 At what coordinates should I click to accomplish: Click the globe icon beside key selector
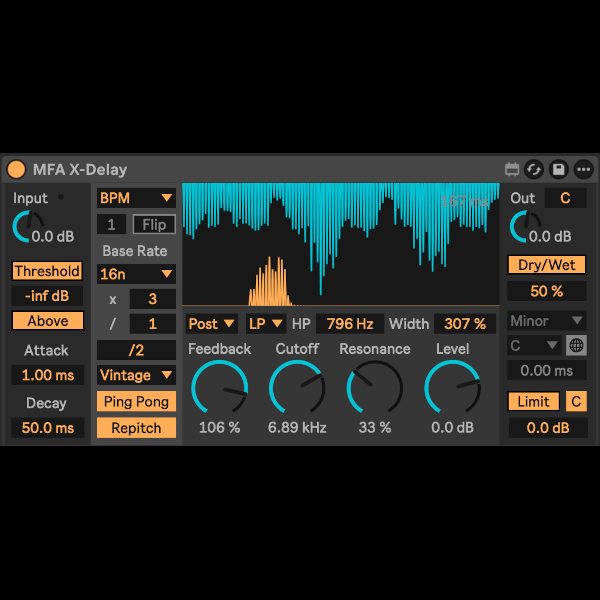[576, 345]
